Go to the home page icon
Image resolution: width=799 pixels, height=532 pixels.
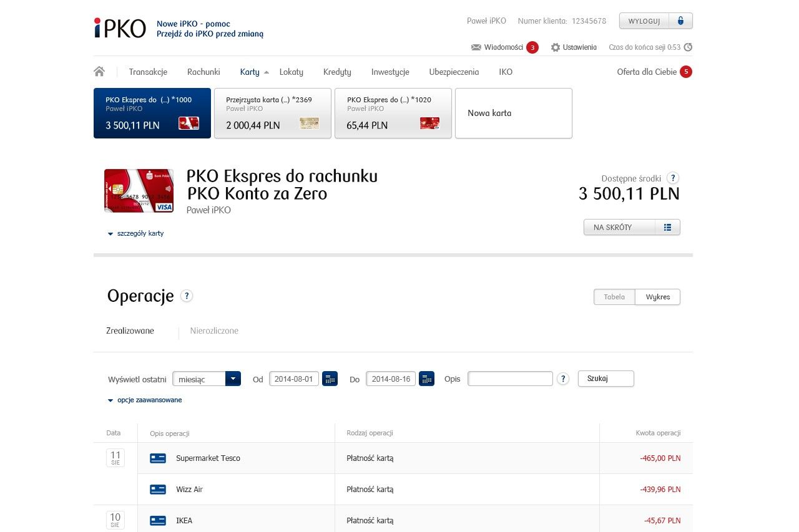coord(99,72)
